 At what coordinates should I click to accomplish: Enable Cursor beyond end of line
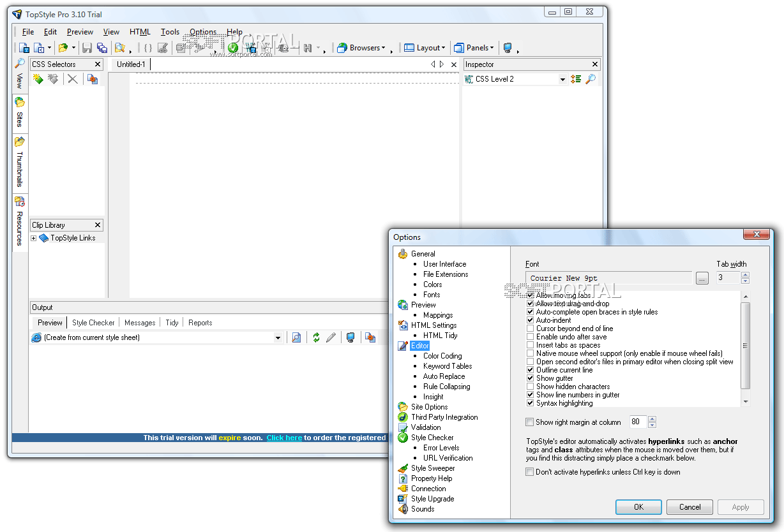pyautogui.click(x=530, y=329)
